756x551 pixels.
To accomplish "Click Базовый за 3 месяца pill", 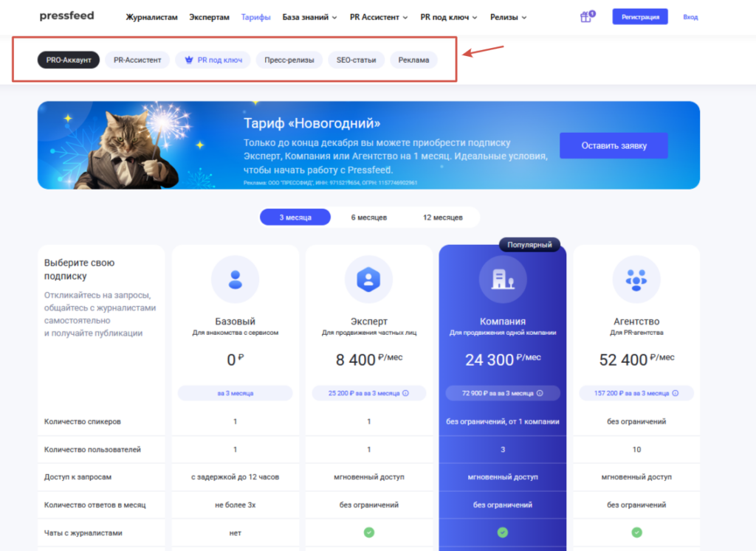I will pyautogui.click(x=236, y=393).
